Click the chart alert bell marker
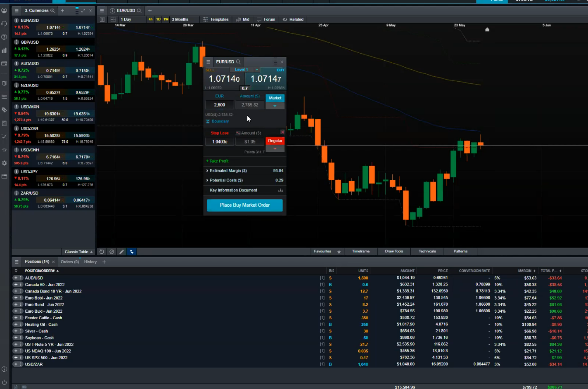This screenshot has width=588, height=389. pyautogui.click(x=487, y=29)
